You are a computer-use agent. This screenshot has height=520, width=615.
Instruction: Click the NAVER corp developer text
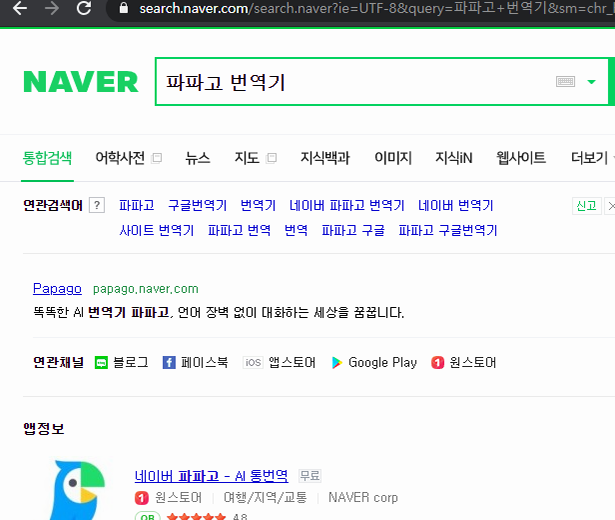coord(363,497)
